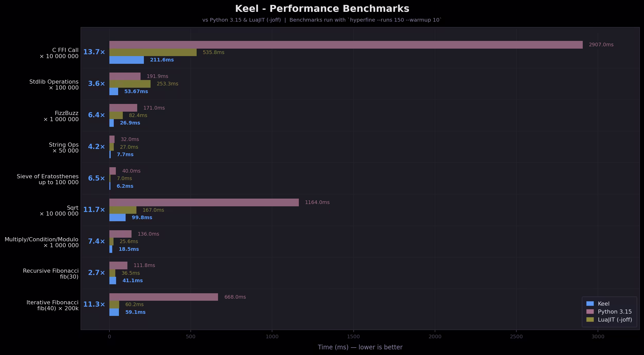Click the chart title Keel - Performance Benchmarks

click(322, 9)
